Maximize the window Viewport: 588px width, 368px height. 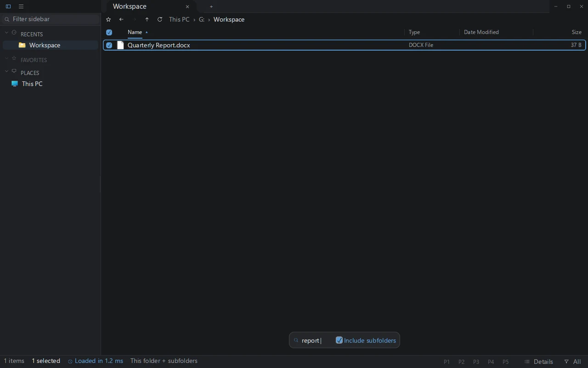(569, 6)
